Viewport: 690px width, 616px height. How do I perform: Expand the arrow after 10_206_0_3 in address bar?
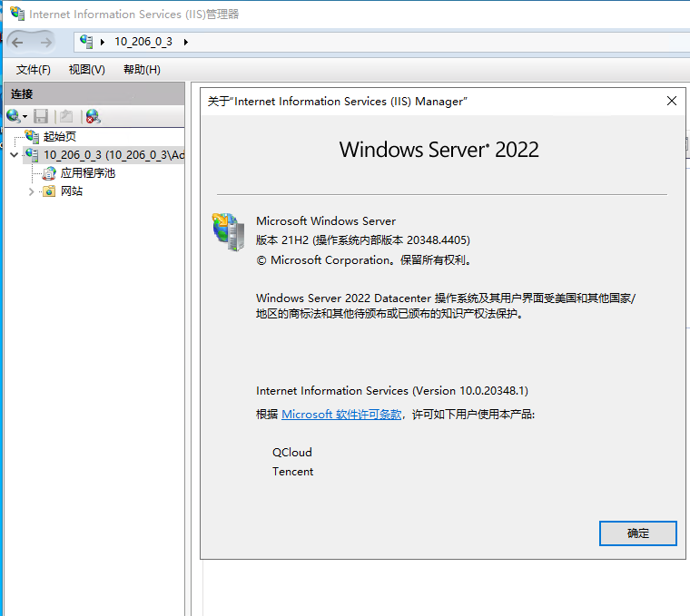pos(186,43)
